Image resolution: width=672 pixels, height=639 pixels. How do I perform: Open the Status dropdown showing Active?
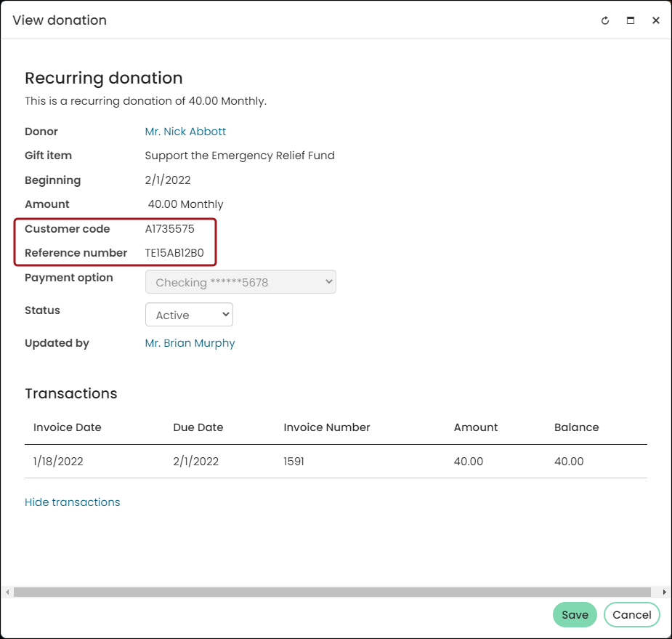click(189, 314)
